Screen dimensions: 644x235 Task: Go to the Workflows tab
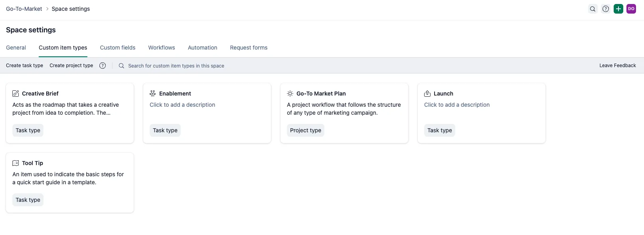tap(162, 48)
